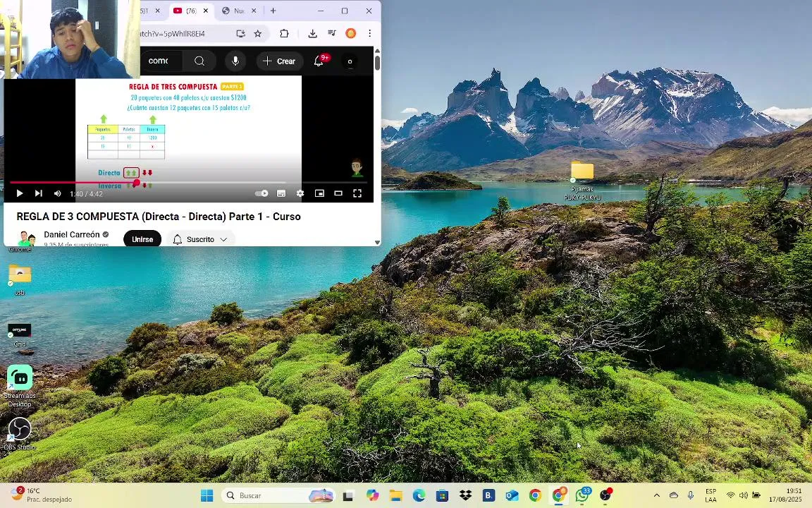Image resolution: width=812 pixels, height=508 pixels.
Task: Open Dropbox from the taskbar
Action: tap(465, 495)
